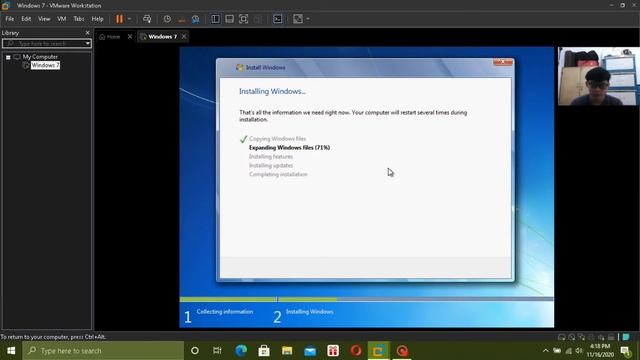Open the Windows Start menu
Image resolution: width=640 pixels, height=360 pixels.
tap(11, 351)
